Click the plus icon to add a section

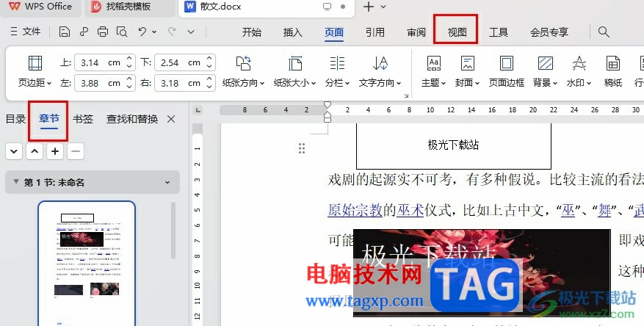tap(55, 151)
